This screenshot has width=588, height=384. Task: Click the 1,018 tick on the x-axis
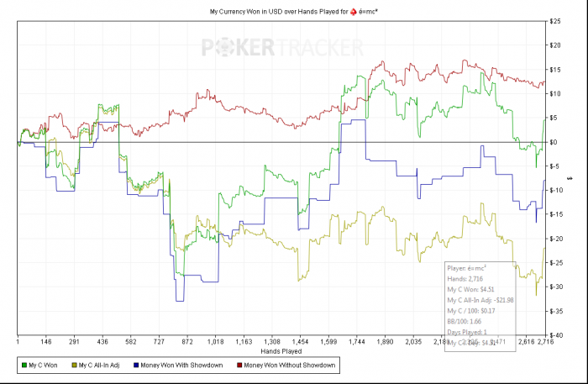click(217, 343)
